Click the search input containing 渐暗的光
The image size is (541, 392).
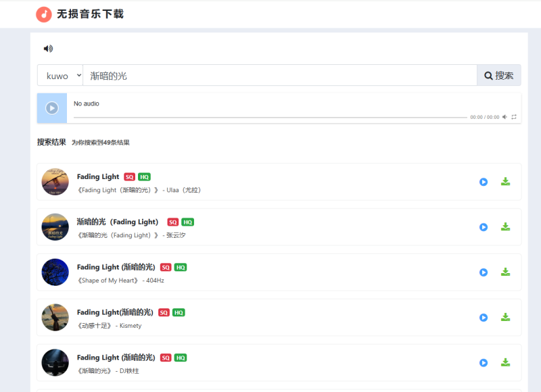pyautogui.click(x=270, y=75)
